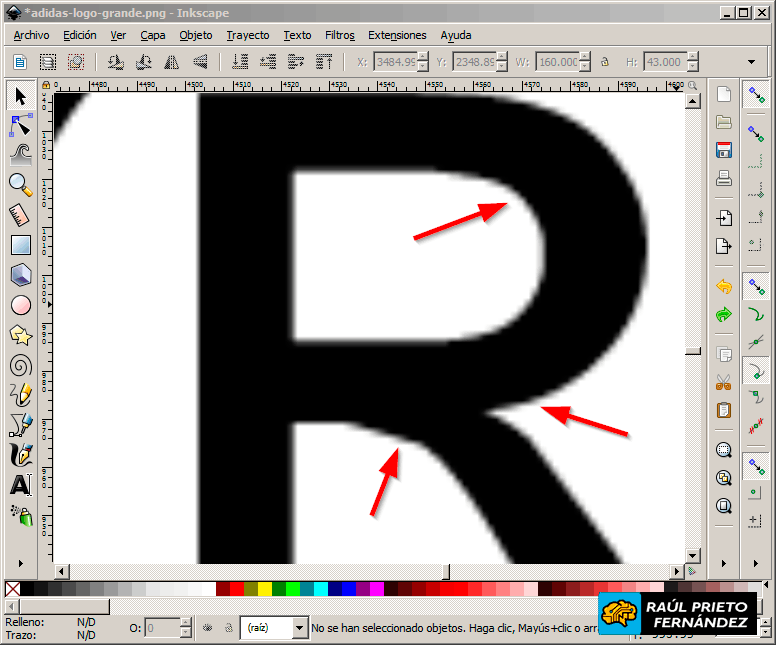
Task: Select the Node editing tool
Action: pyautogui.click(x=20, y=125)
